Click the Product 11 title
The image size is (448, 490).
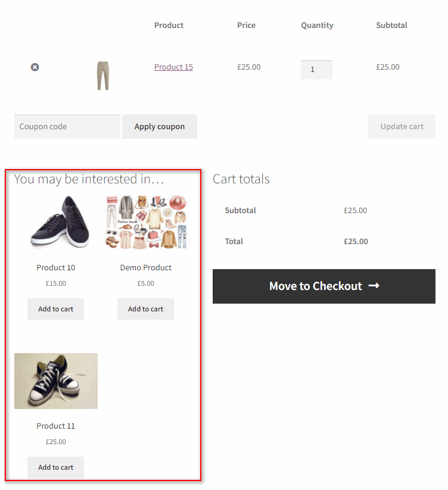pyautogui.click(x=56, y=426)
